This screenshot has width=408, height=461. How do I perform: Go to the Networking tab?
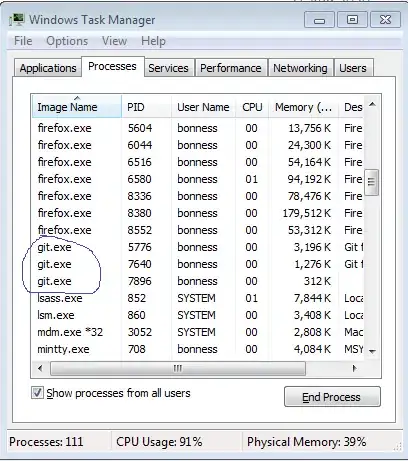300,68
